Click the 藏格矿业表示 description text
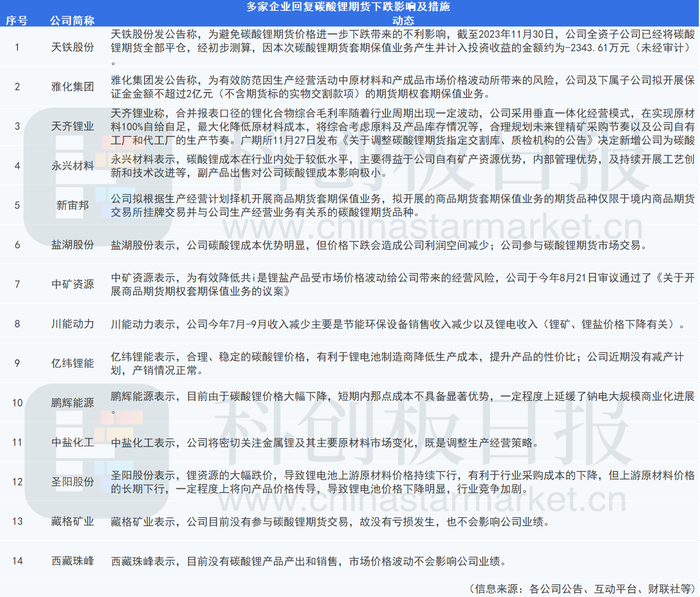The width and height of the screenshot is (700, 597). (x=330, y=522)
